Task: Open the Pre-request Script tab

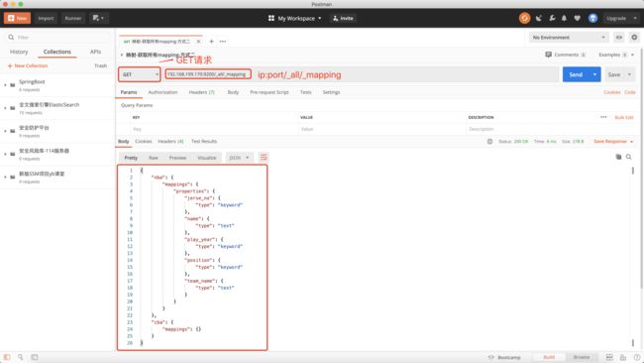Action: 269,92
